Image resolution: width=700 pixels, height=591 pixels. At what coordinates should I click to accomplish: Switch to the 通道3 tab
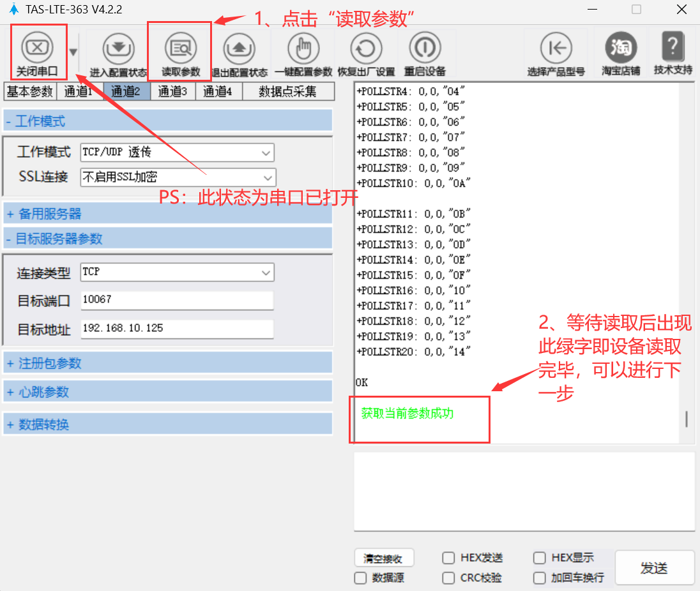[x=172, y=92]
